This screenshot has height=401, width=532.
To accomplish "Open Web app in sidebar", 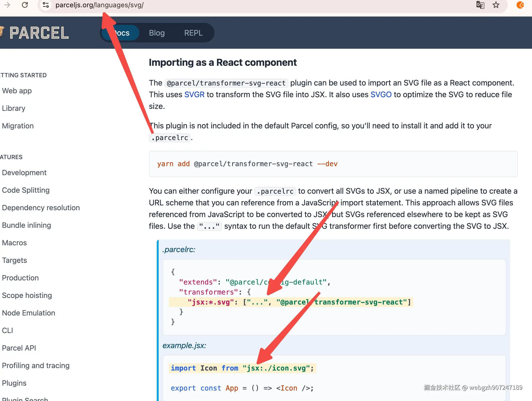I will (17, 91).
